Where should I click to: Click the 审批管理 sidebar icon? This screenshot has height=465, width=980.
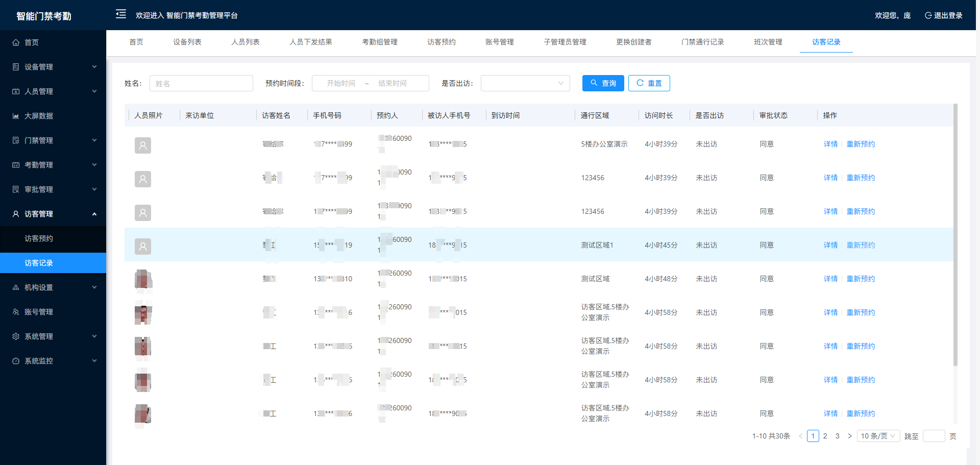coord(16,189)
